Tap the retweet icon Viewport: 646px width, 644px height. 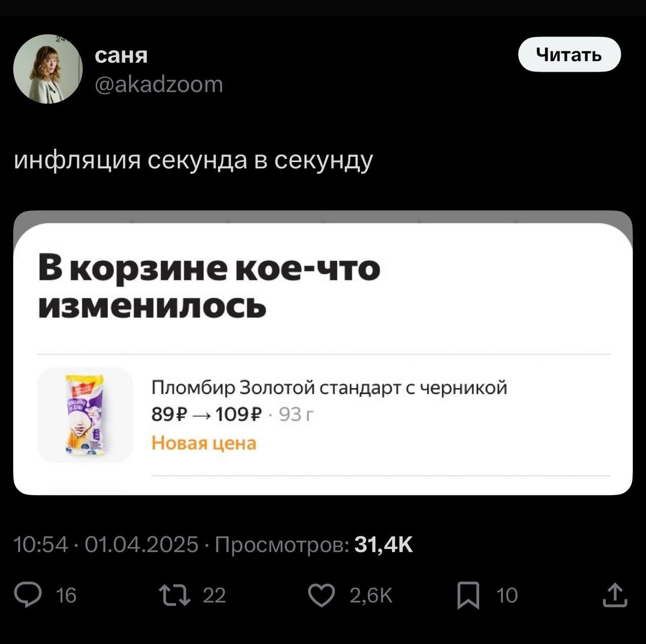(175, 595)
